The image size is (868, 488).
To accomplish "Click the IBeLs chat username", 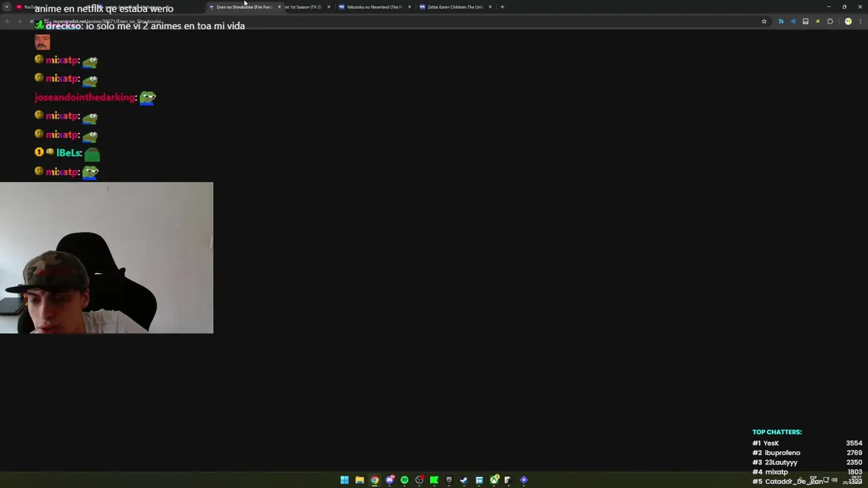I will click(x=68, y=153).
